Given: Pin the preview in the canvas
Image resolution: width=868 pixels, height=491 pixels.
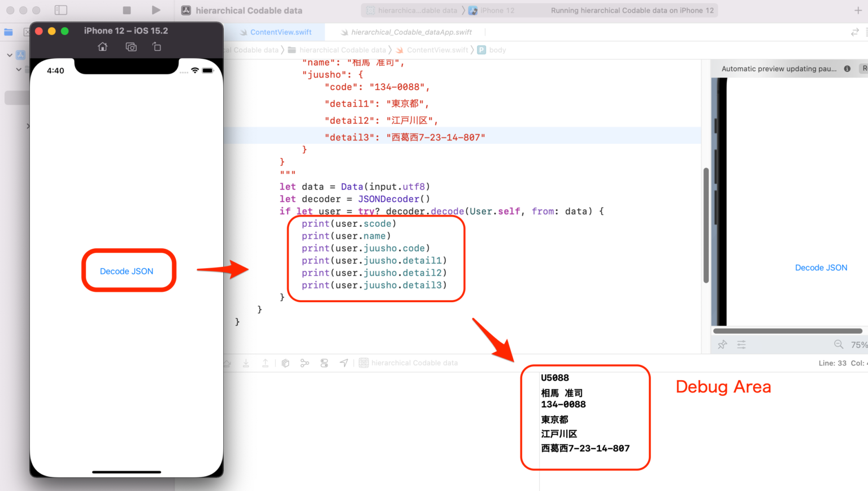Looking at the screenshot, I should (x=722, y=344).
